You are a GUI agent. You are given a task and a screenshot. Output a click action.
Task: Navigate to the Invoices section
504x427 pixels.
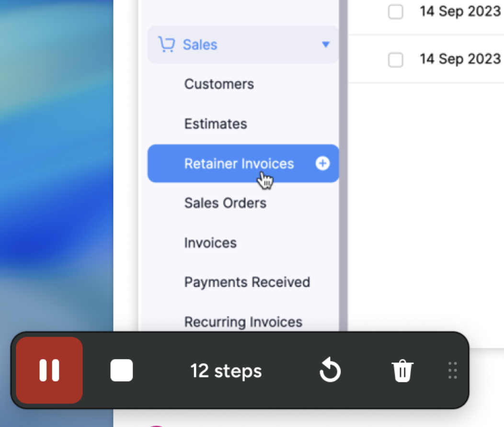click(x=210, y=243)
